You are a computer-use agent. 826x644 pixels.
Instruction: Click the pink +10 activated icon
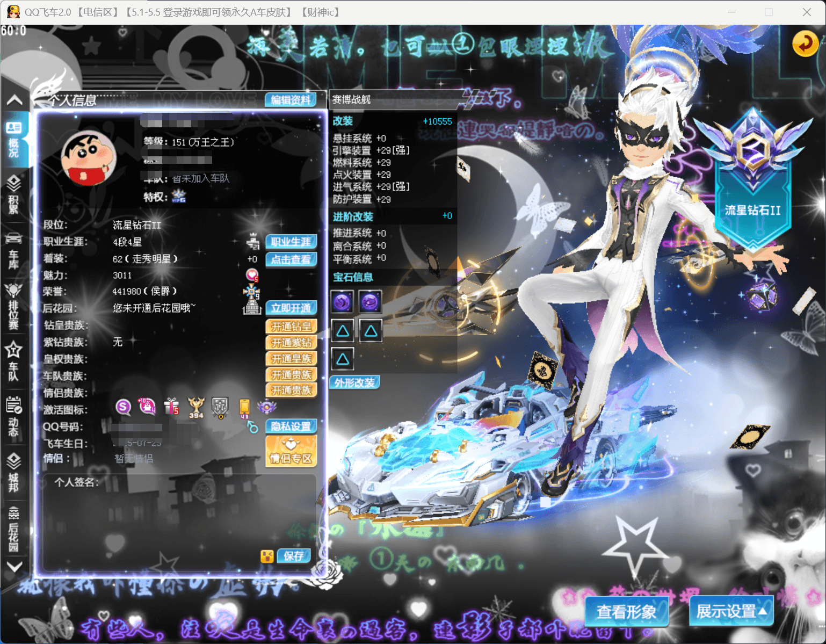(x=147, y=407)
